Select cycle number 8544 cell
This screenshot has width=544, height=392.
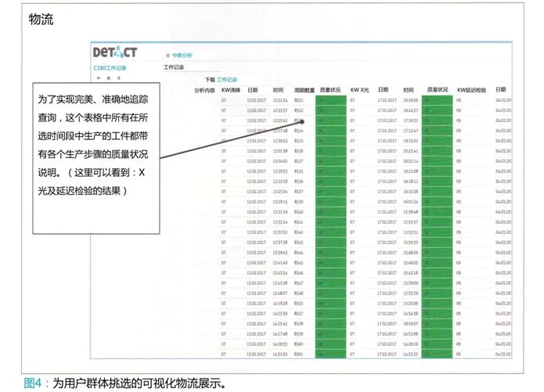[x=299, y=253]
